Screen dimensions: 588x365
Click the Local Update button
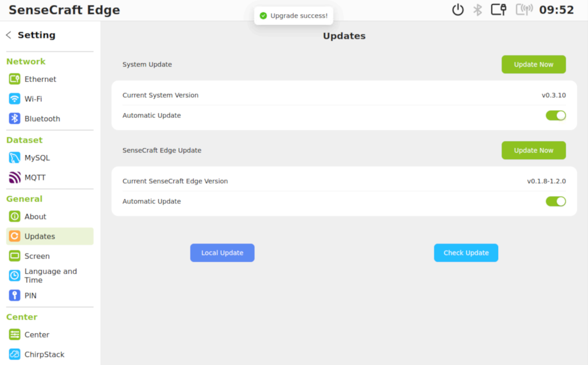222,253
